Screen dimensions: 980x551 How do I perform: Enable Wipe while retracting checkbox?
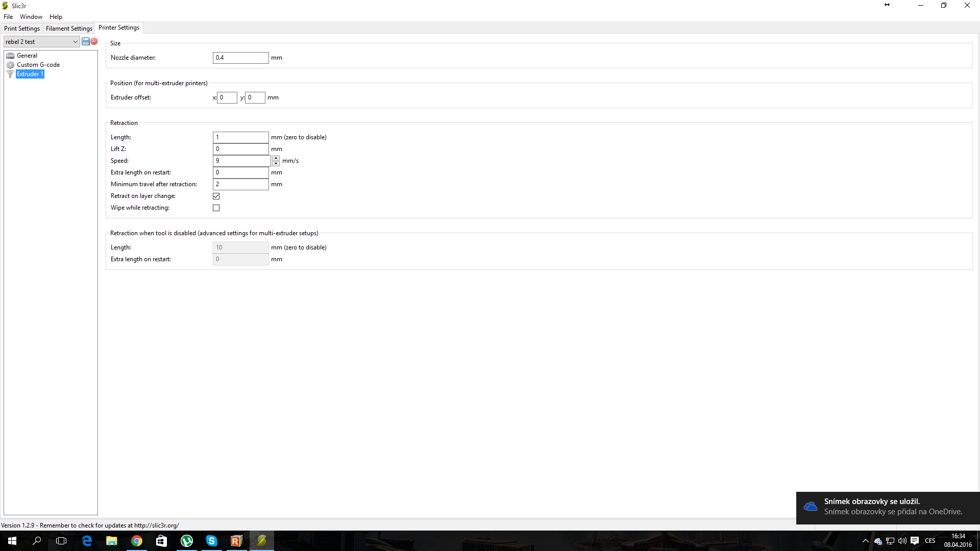216,208
